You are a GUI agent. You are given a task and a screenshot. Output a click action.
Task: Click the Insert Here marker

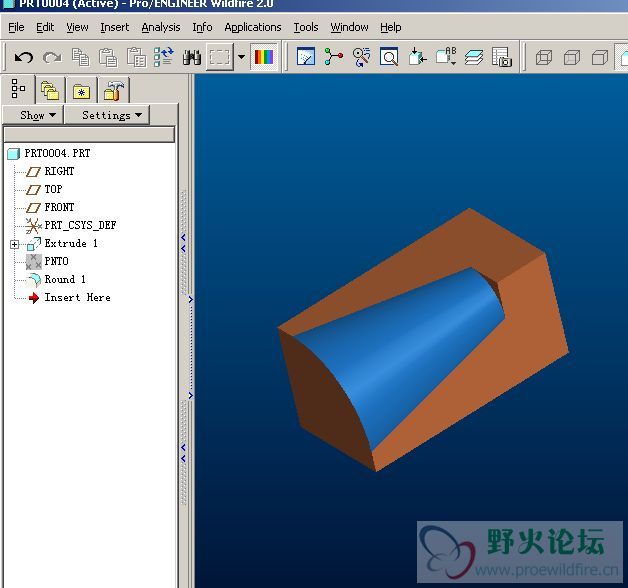[77, 297]
